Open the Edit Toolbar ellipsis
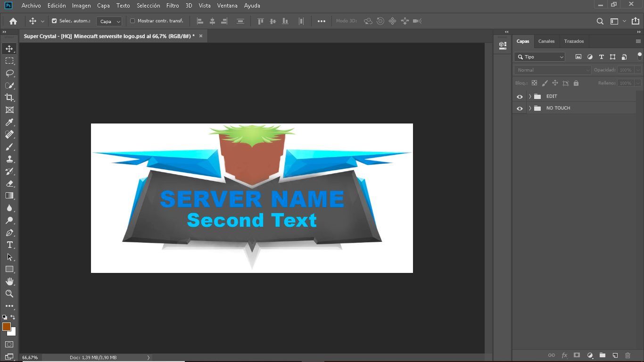 [9, 306]
